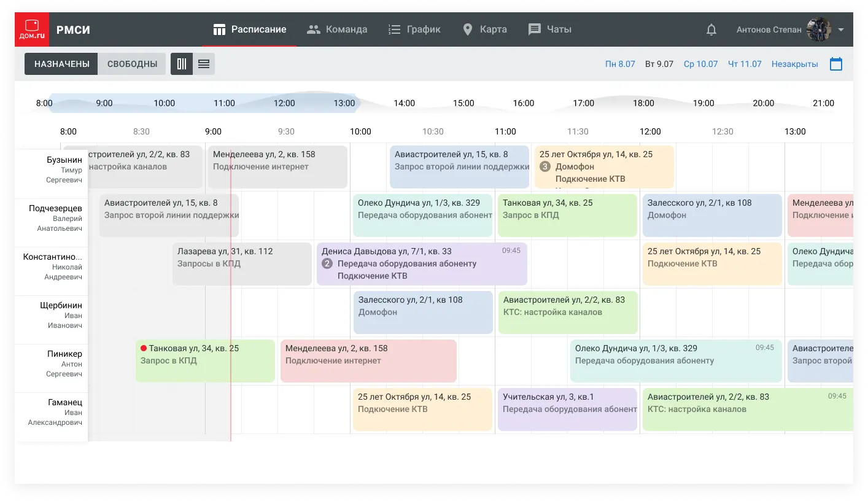Screen dimensions: 868x501
Task: Click the highlighted time range in overview bar
Action: pos(204,103)
